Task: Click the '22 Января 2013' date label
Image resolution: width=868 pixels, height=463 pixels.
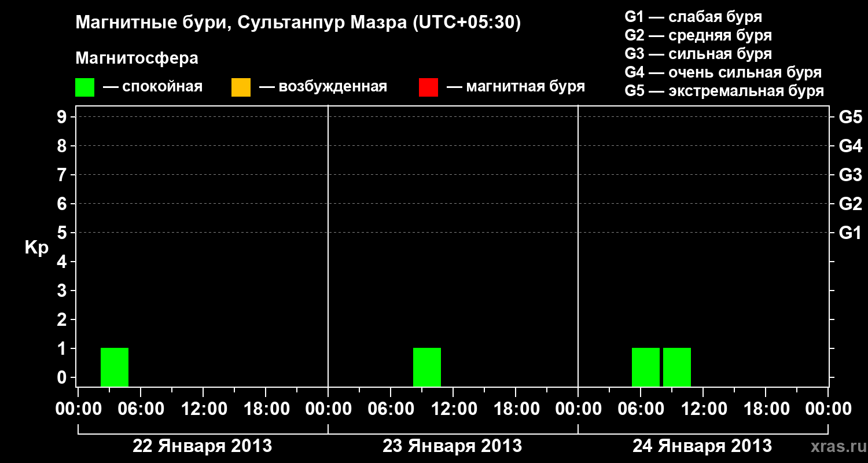Action: (203, 446)
